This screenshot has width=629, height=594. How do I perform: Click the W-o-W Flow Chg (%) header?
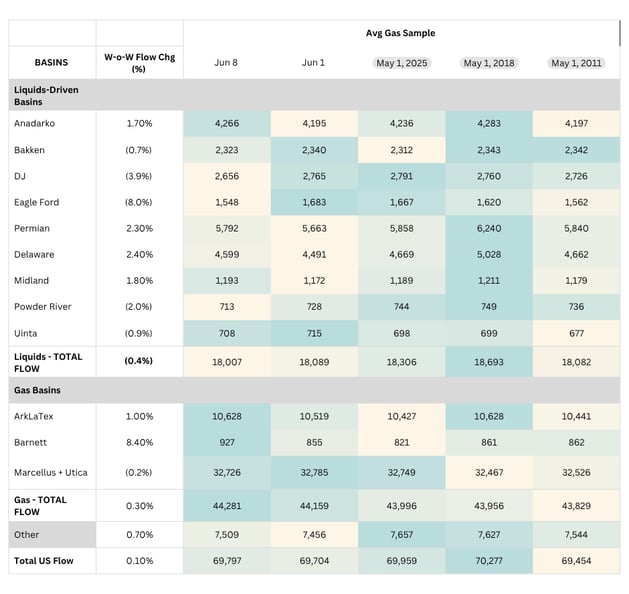(x=139, y=63)
